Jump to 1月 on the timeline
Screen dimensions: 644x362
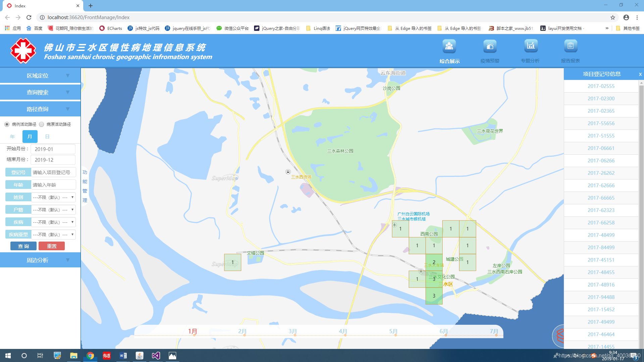pos(193,331)
